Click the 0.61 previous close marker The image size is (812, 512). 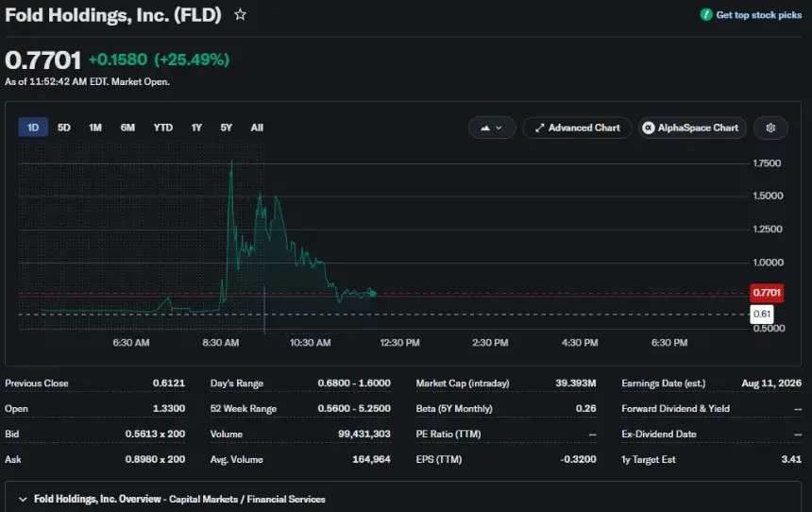pyautogui.click(x=762, y=314)
